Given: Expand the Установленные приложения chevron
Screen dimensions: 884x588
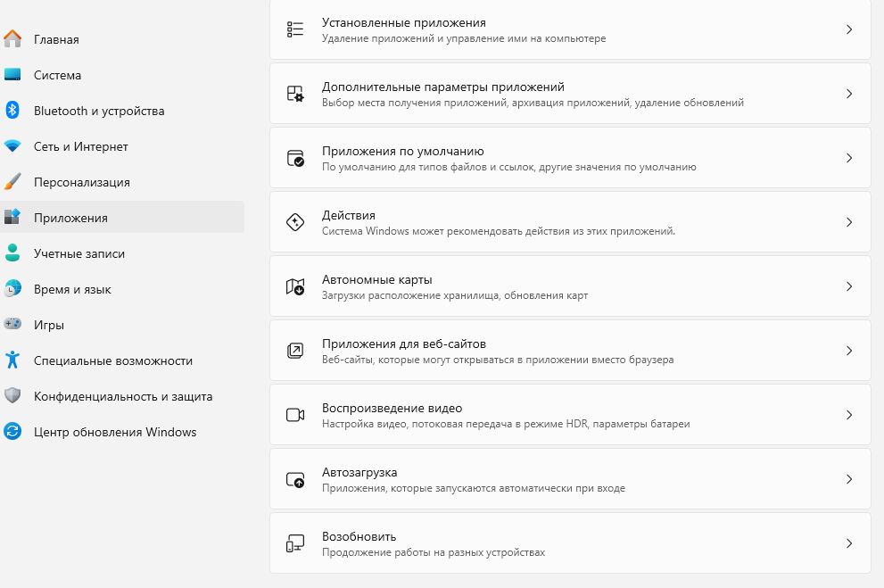Looking at the screenshot, I should click(849, 29).
